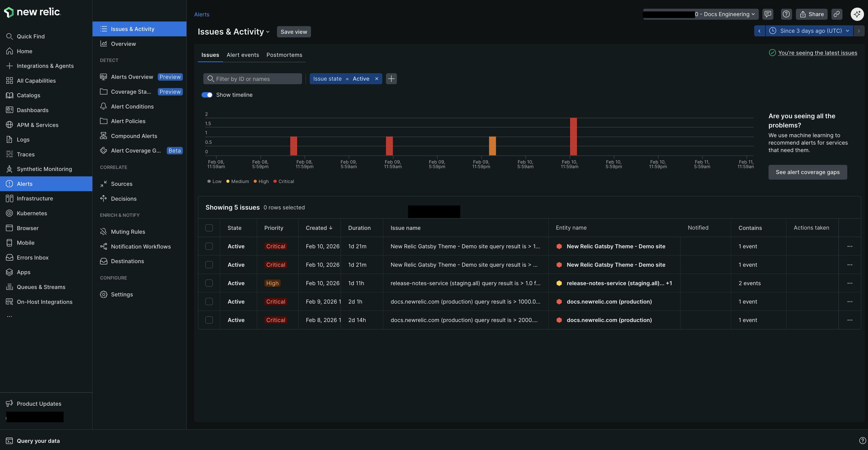Screen dimensions: 868x450
Task: Click See alert coverage gaps
Action: pos(807,172)
